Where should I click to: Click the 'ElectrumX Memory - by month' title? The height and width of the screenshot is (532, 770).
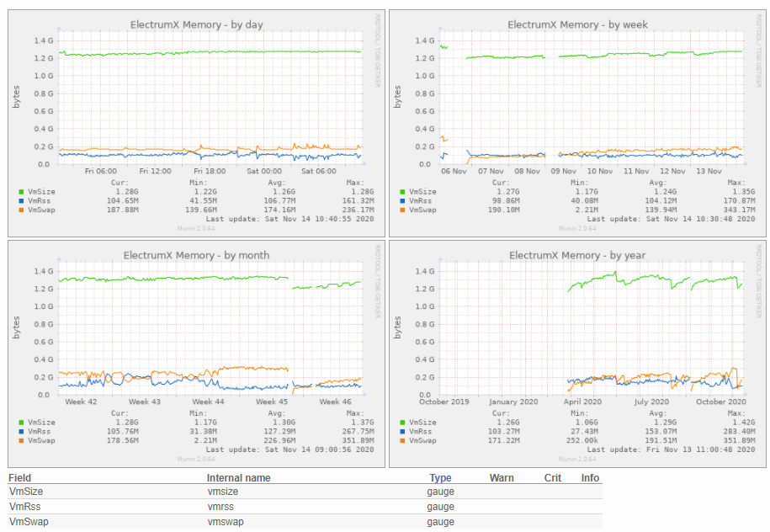196,255
